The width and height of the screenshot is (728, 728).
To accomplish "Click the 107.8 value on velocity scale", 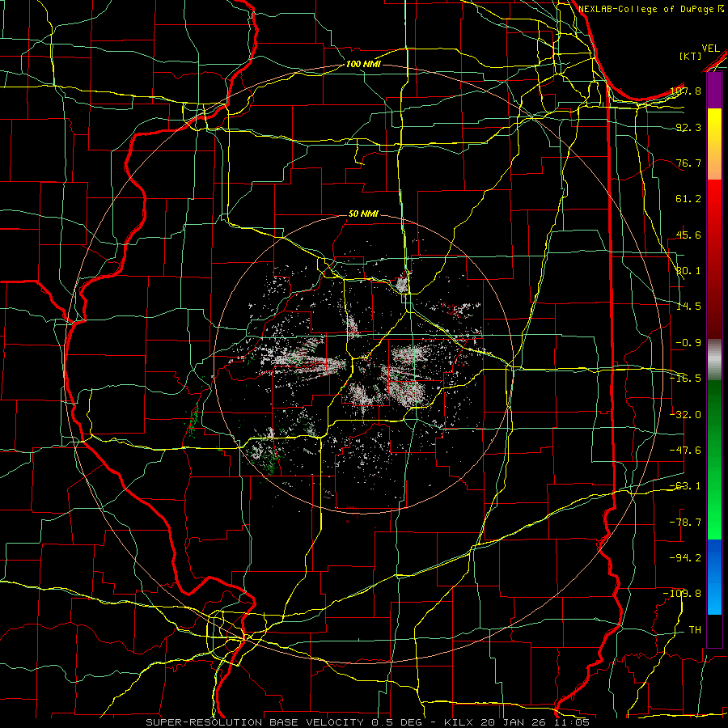I will [686, 91].
